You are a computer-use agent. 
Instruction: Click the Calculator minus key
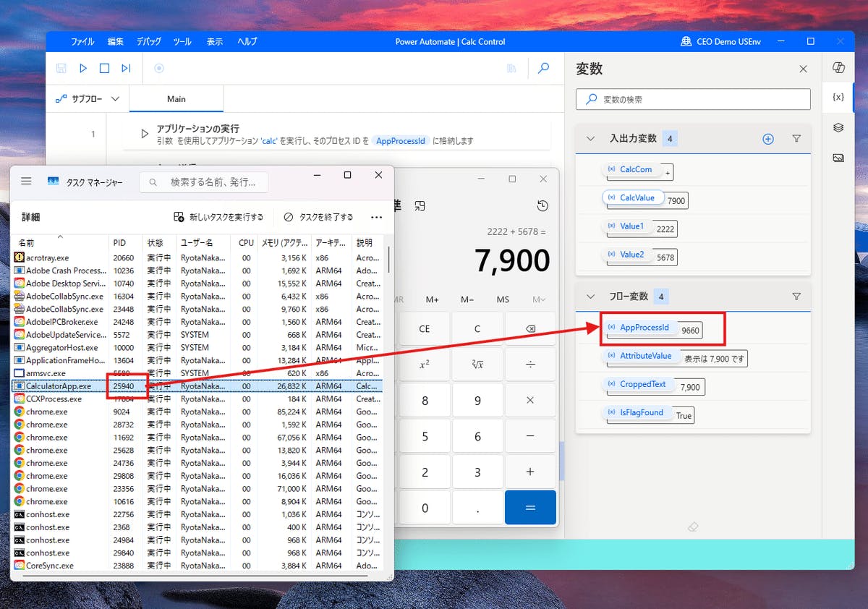(530, 436)
